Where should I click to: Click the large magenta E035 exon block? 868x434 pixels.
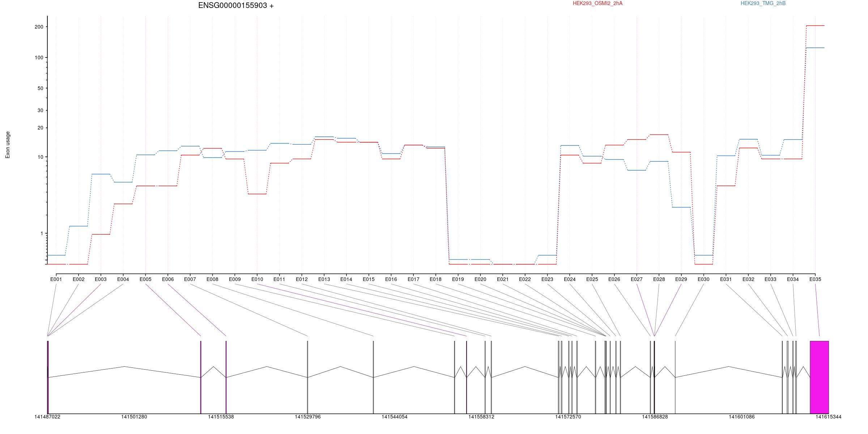click(x=819, y=377)
